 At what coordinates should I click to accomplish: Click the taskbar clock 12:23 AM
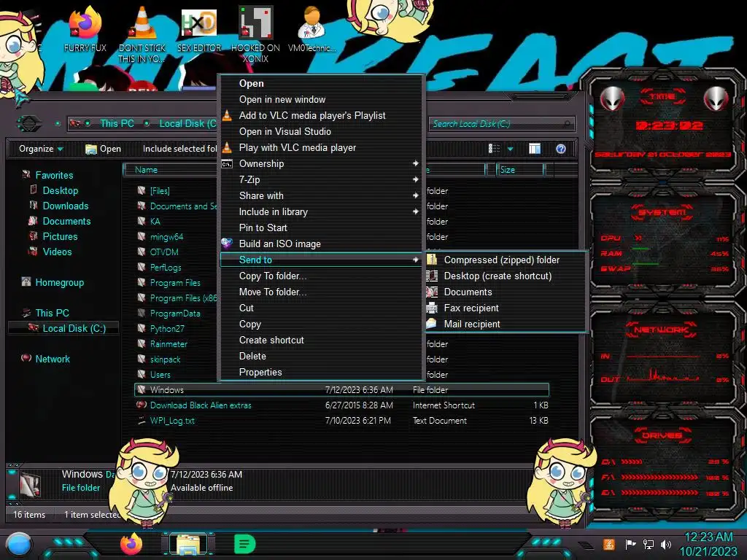point(708,537)
